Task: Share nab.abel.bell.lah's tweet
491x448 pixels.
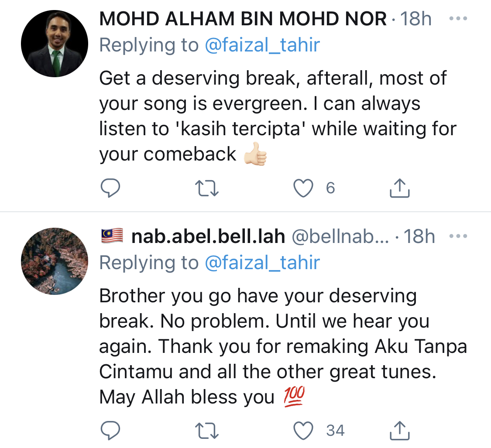Action: click(x=399, y=431)
